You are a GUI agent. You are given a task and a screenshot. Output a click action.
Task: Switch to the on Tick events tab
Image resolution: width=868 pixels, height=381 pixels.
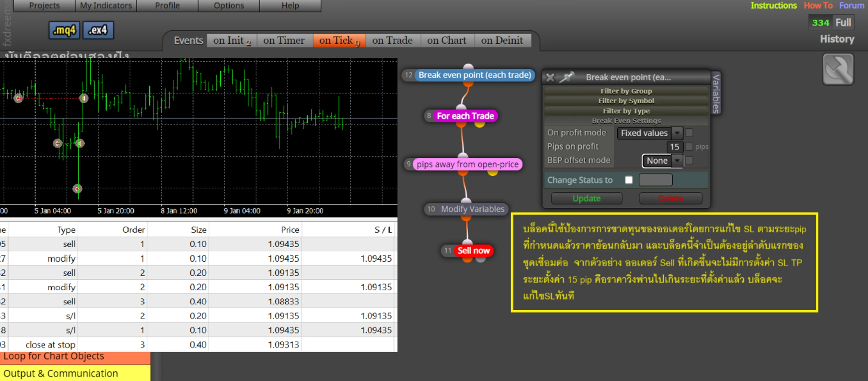click(x=339, y=40)
